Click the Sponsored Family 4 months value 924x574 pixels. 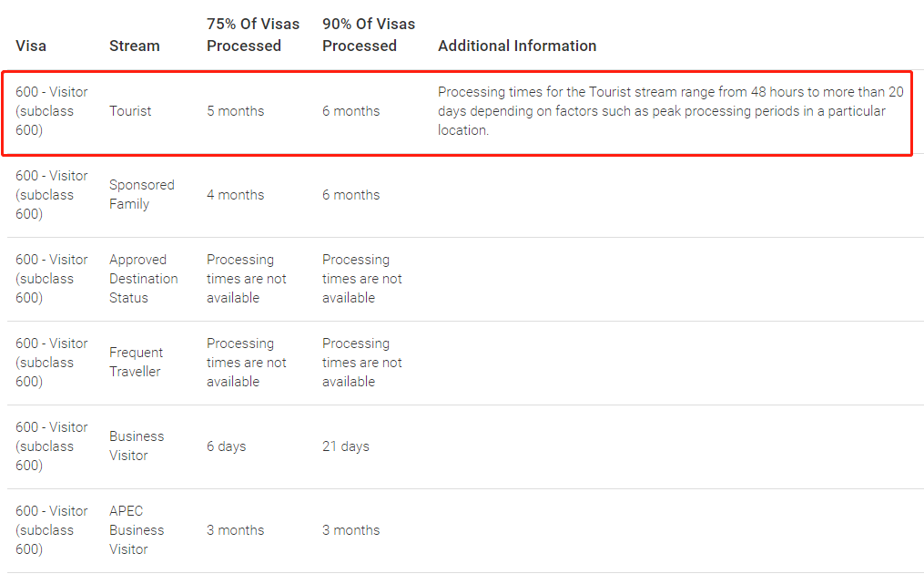click(x=235, y=195)
